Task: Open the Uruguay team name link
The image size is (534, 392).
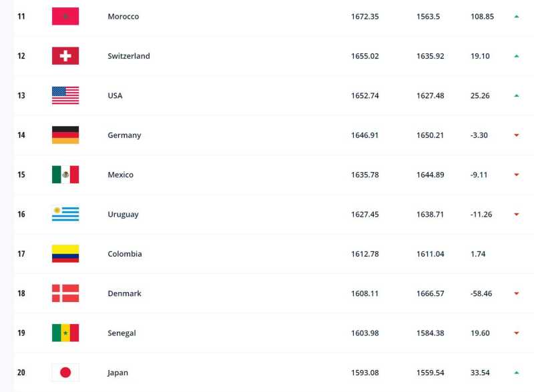Action: 124,214
